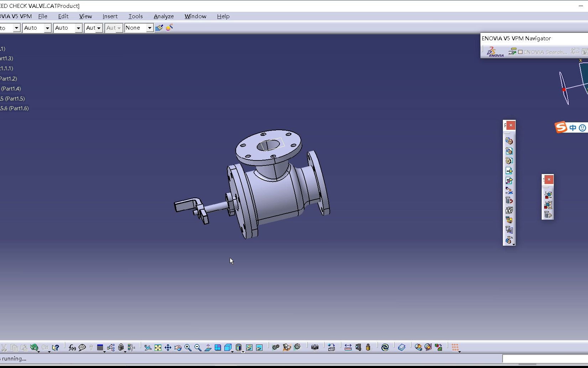Click top gear icon in vertical floating toolbar
The width and height of the screenshot is (588, 368).
509,141
